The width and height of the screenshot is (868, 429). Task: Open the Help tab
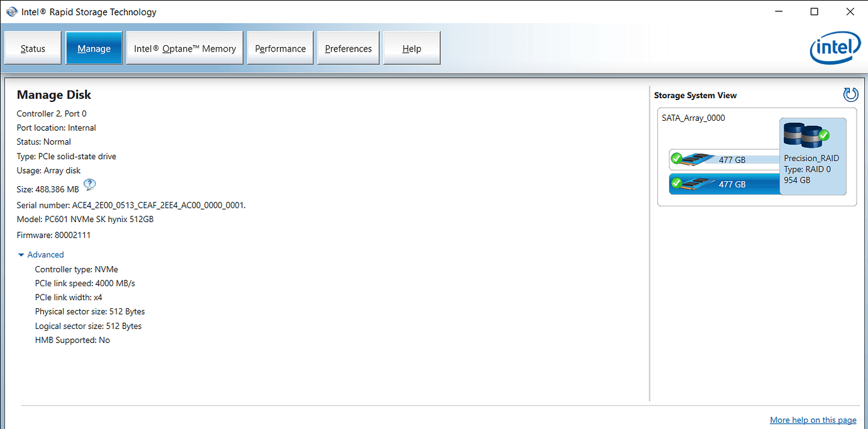click(x=411, y=48)
